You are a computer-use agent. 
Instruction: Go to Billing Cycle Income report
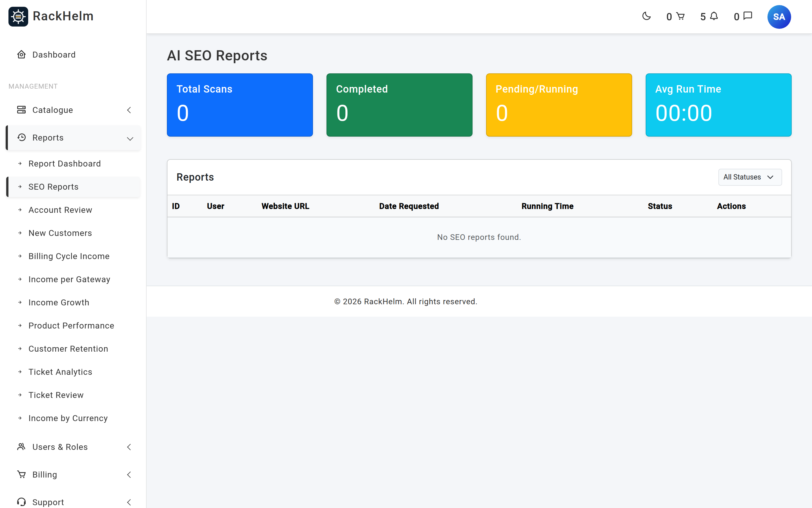pos(73,256)
